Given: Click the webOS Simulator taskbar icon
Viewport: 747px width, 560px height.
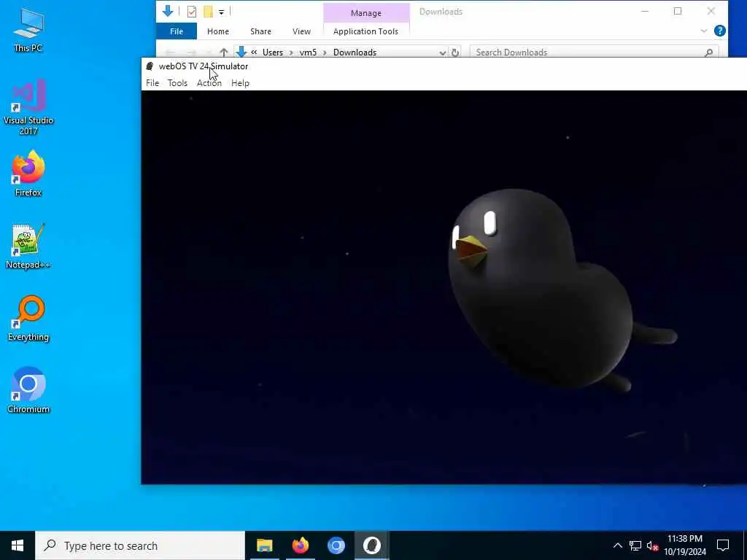Looking at the screenshot, I should [371, 545].
